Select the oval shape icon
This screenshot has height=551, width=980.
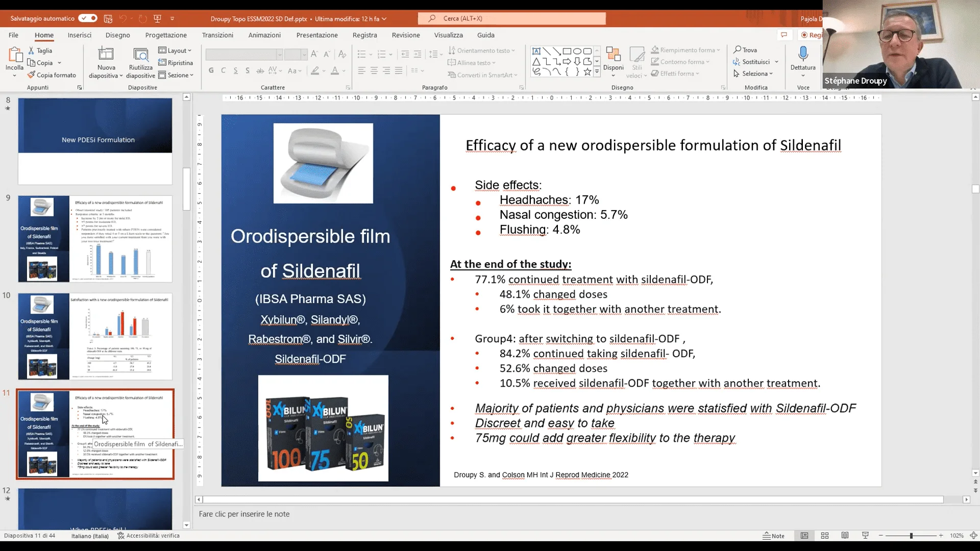(577, 51)
